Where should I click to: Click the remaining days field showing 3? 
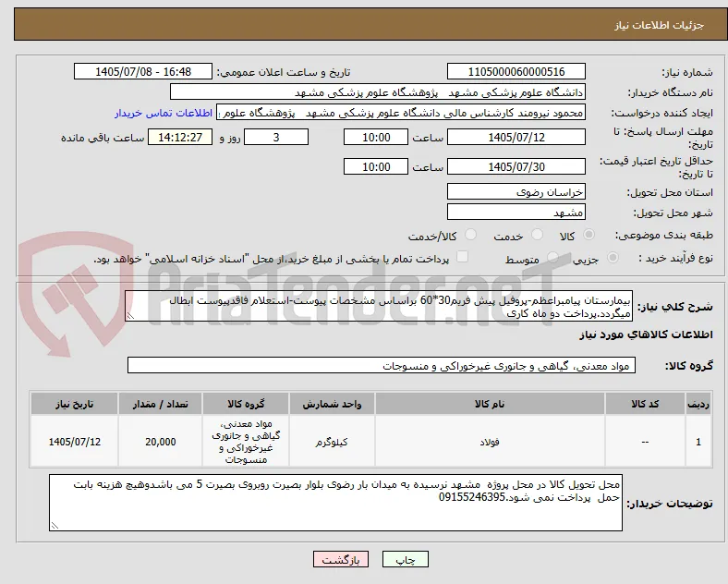tap(276, 138)
